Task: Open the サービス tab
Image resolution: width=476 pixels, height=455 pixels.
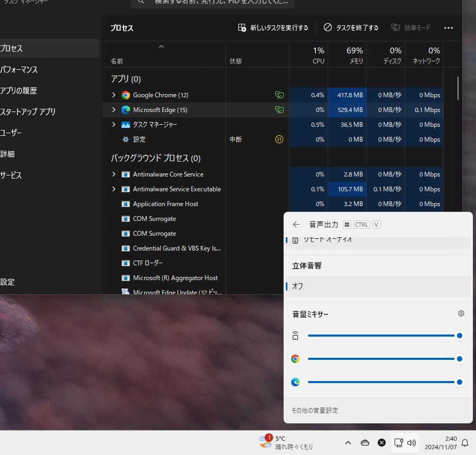Action: click(x=50, y=175)
